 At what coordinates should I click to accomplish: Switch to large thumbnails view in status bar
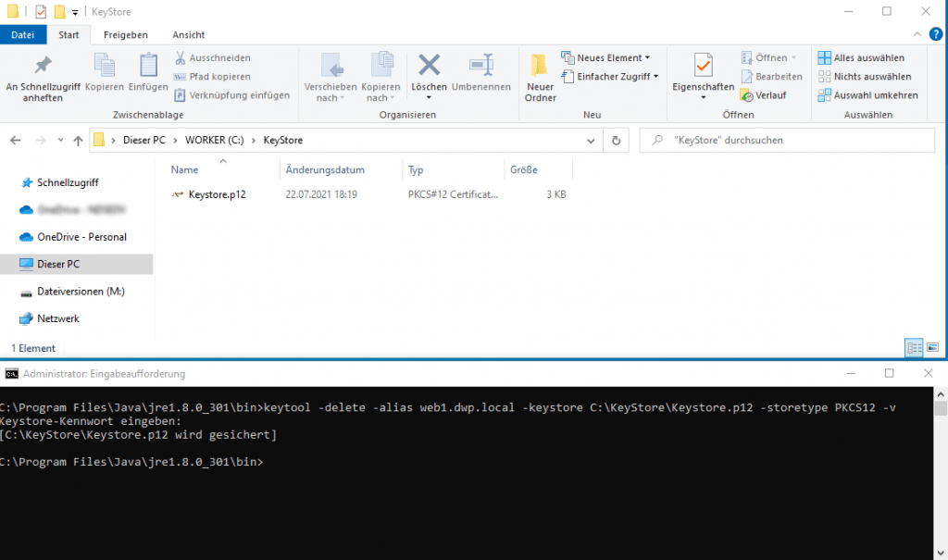(x=932, y=348)
